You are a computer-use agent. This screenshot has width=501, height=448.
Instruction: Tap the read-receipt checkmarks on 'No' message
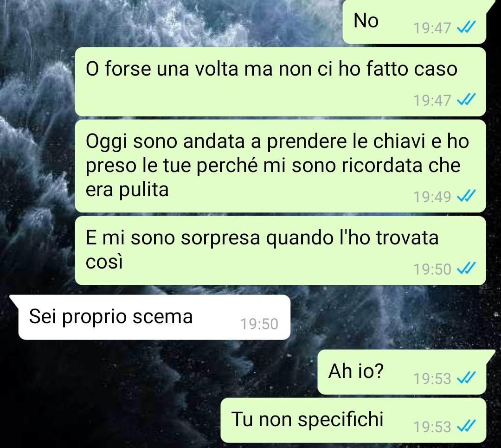(466, 27)
